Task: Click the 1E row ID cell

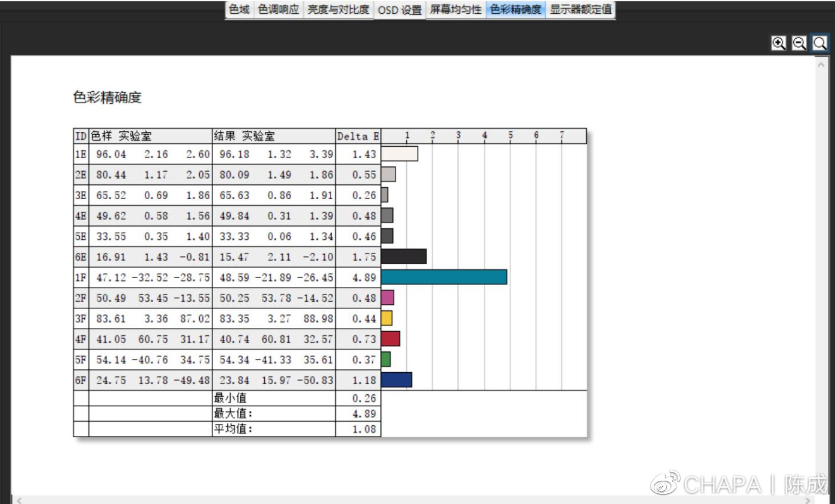Action: pyautogui.click(x=81, y=154)
